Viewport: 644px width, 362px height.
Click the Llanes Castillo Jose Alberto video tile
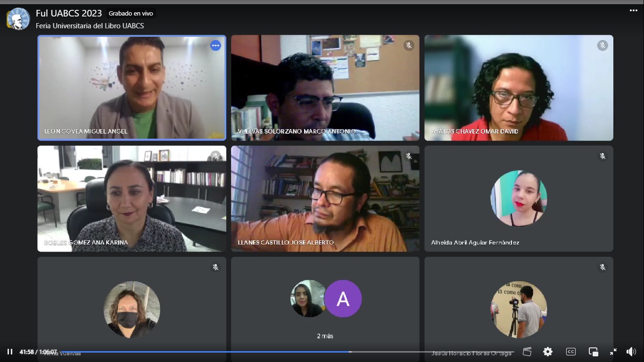325,198
